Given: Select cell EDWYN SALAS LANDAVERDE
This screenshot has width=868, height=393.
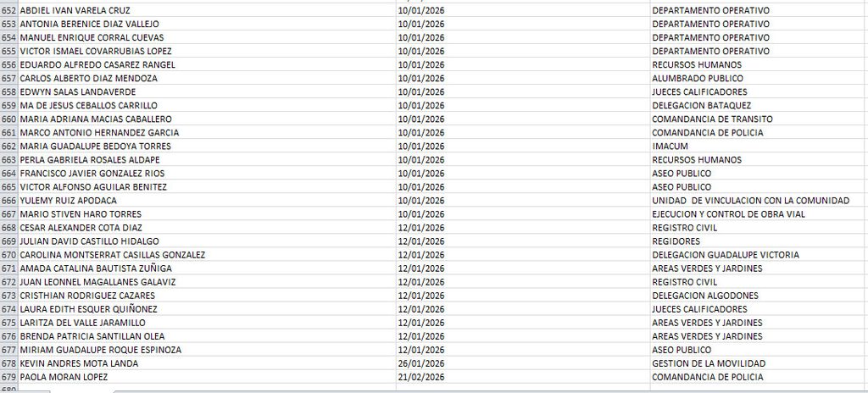Looking at the screenshot, I should [x=207, y=91].
